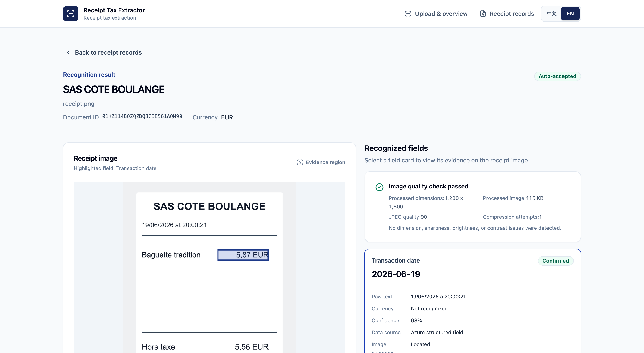Screen dimensions: 644x353
Task: Open the Receipt records page
Action: (507, 14)
